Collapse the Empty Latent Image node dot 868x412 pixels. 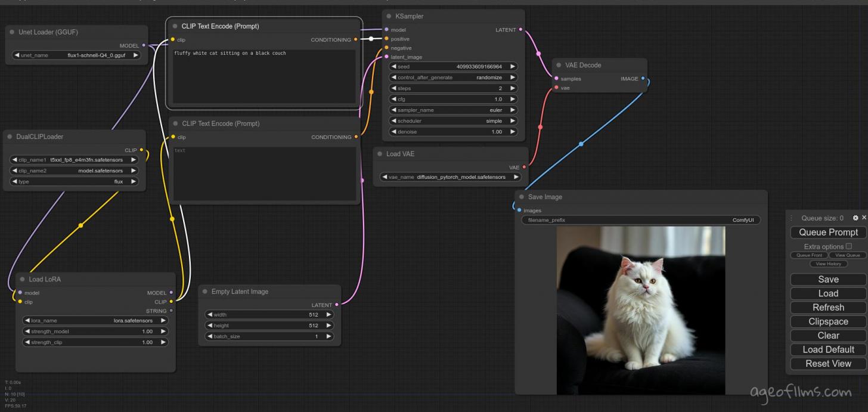coord(204,292)
